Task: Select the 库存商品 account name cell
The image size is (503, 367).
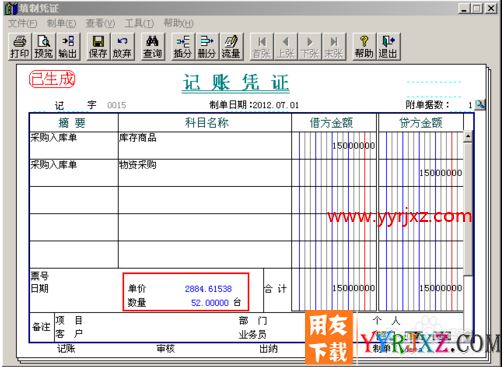Action: pos(205,146)
